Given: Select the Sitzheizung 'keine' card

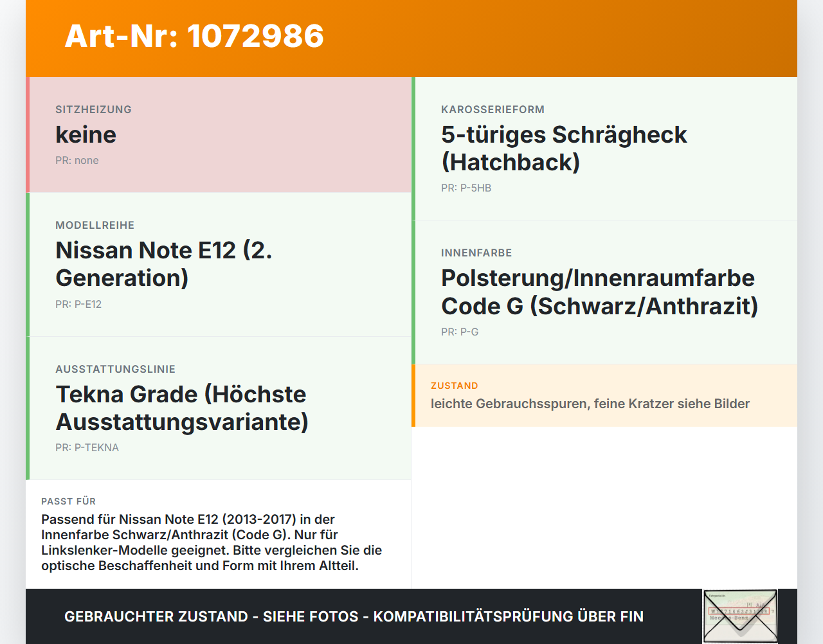Looking at the screenshot, I should pos(219,135).
